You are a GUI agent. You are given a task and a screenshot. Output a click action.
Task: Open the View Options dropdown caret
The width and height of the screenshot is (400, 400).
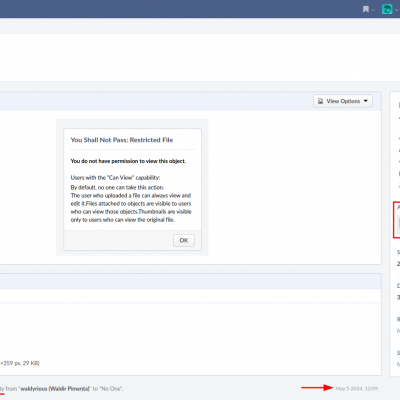(x=366, y=101)
